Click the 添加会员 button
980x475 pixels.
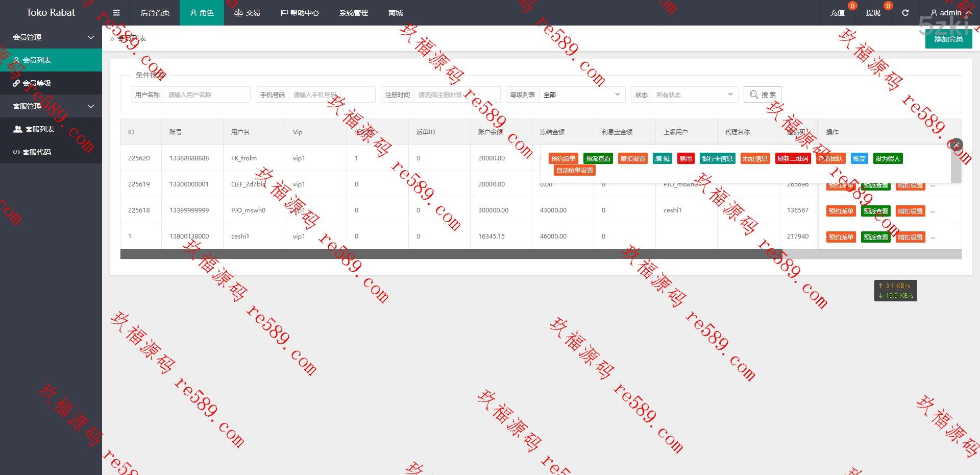[x=948, y=39]
